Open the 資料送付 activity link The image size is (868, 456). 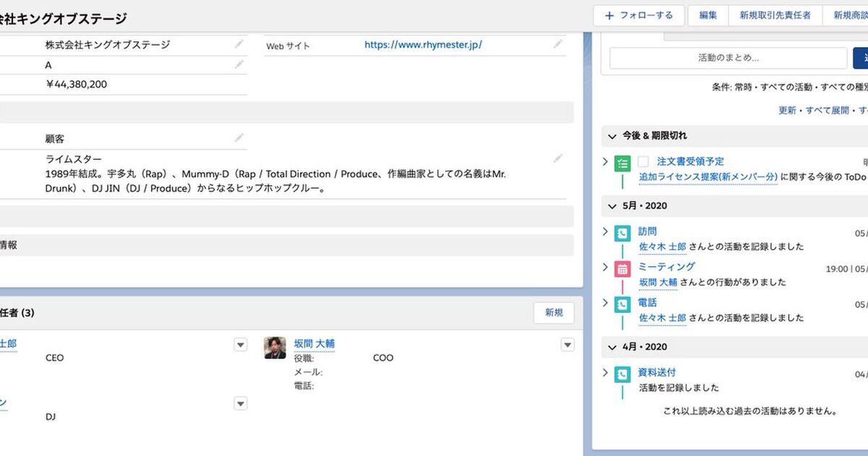point(657,373)
